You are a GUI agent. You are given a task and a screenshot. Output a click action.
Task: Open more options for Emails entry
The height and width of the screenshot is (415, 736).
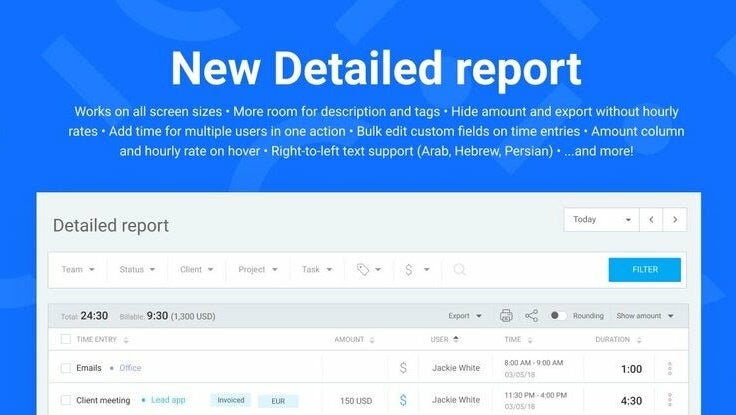pyautogui.click(x=670, y=369)
